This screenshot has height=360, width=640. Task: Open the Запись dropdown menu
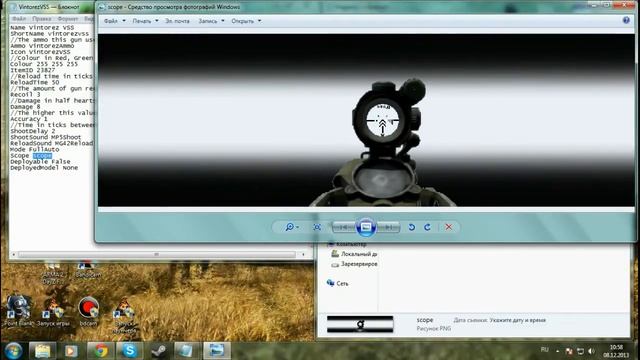[211, 21]
